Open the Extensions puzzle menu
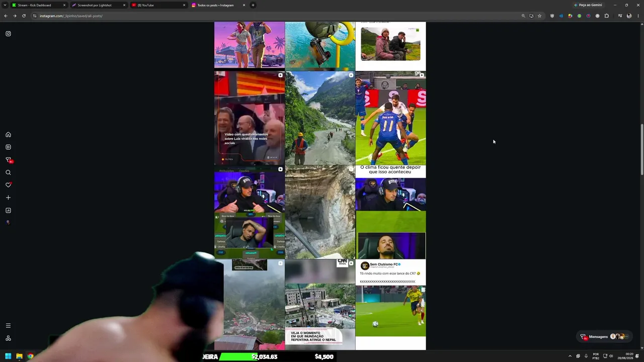Image resolution: width=644 pixels, height=362 pixels. coord(606,16)
